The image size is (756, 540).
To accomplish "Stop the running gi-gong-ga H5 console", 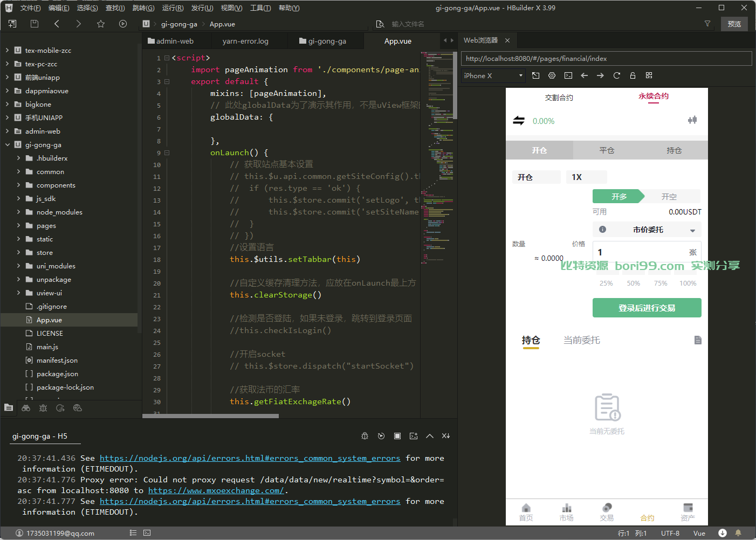I will pyautogui.click(x=397, y=436).
